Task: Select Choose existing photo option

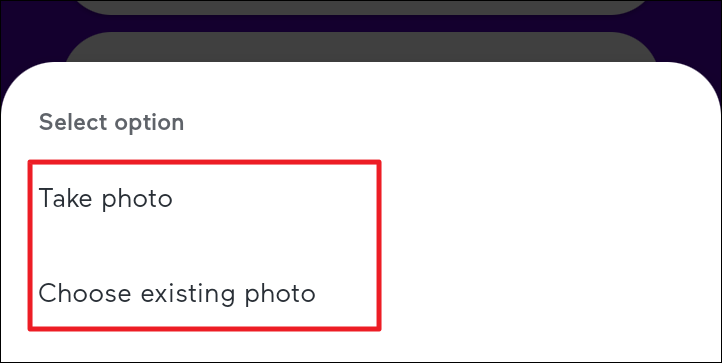Action: 177,293
